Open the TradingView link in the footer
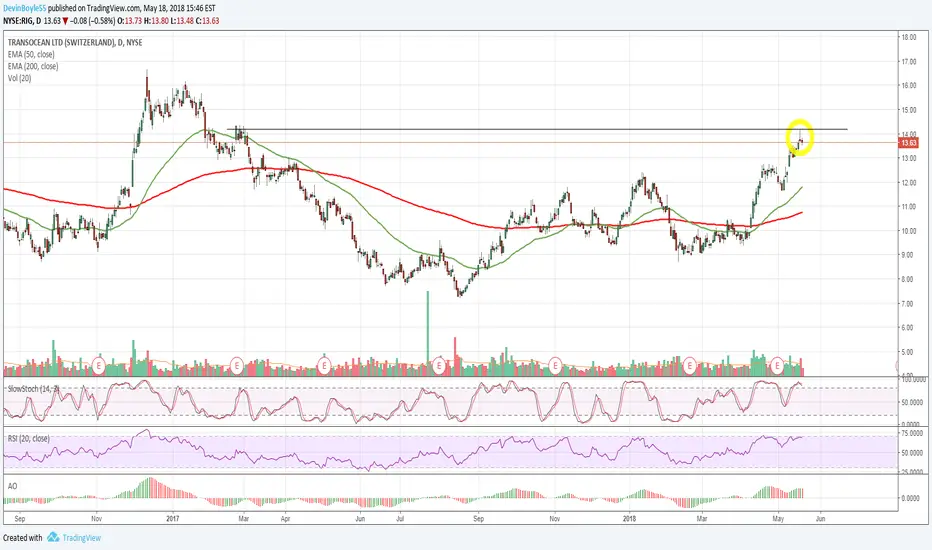Screen dimensions: 932x550 (x=81, y=538)
